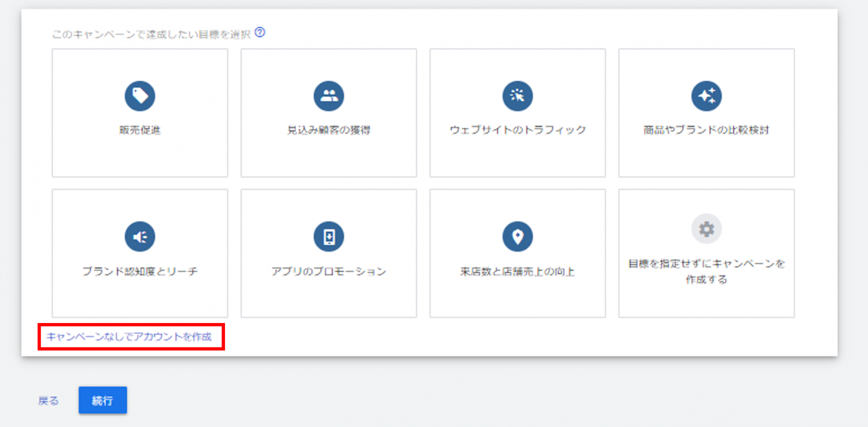Select the 販売促進 label text
868x427 pixels.
click(140, 130)
